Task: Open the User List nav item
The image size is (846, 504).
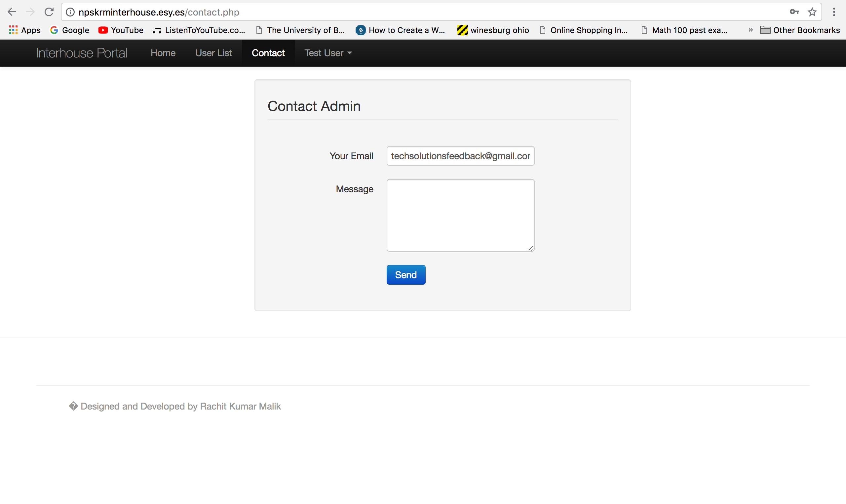Action: point(213,53)
